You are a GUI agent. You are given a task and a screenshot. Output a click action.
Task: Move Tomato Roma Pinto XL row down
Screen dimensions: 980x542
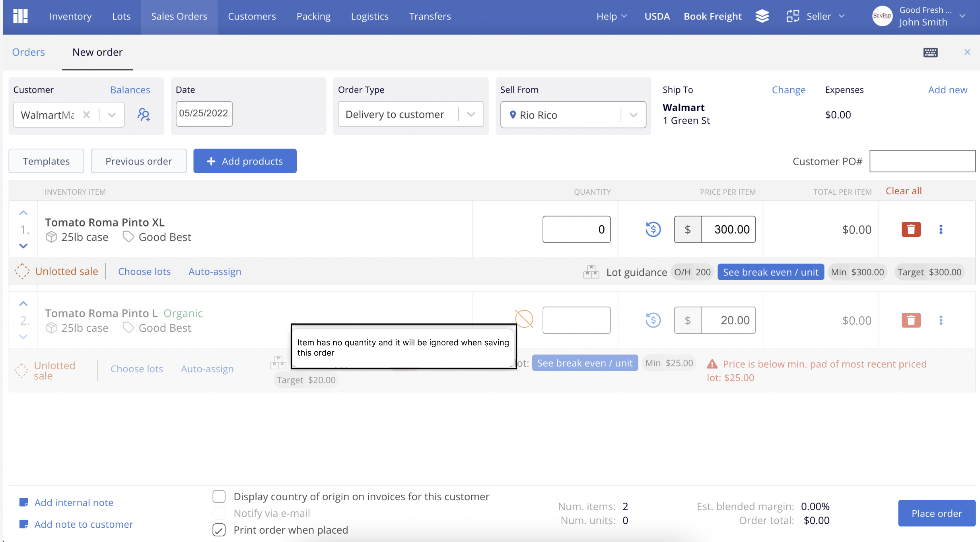point(23,246)
